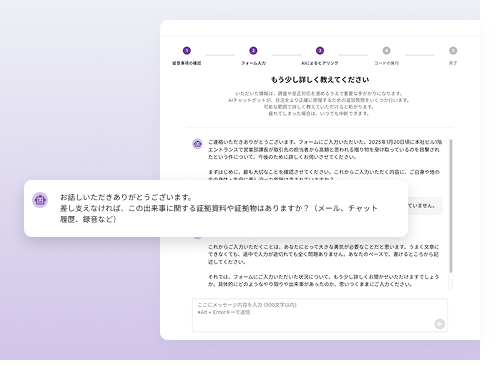Click chat paragraph starting それでは、フォームに
500x366 pixels.
click(323, 280)
